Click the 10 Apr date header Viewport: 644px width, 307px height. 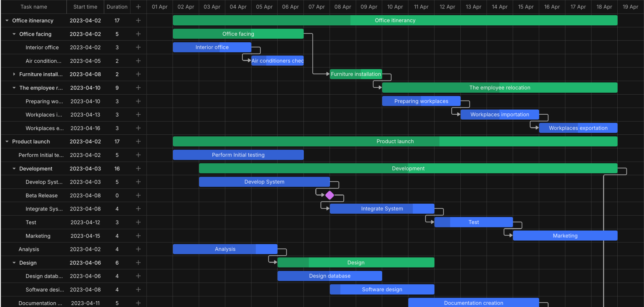[395, 7]
